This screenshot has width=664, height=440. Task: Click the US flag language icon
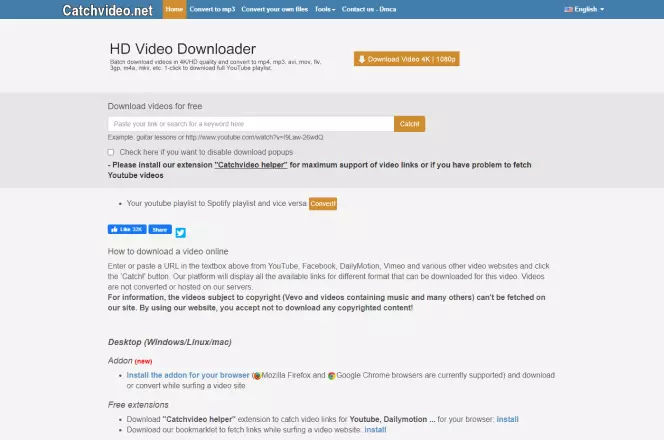(568, 9)
